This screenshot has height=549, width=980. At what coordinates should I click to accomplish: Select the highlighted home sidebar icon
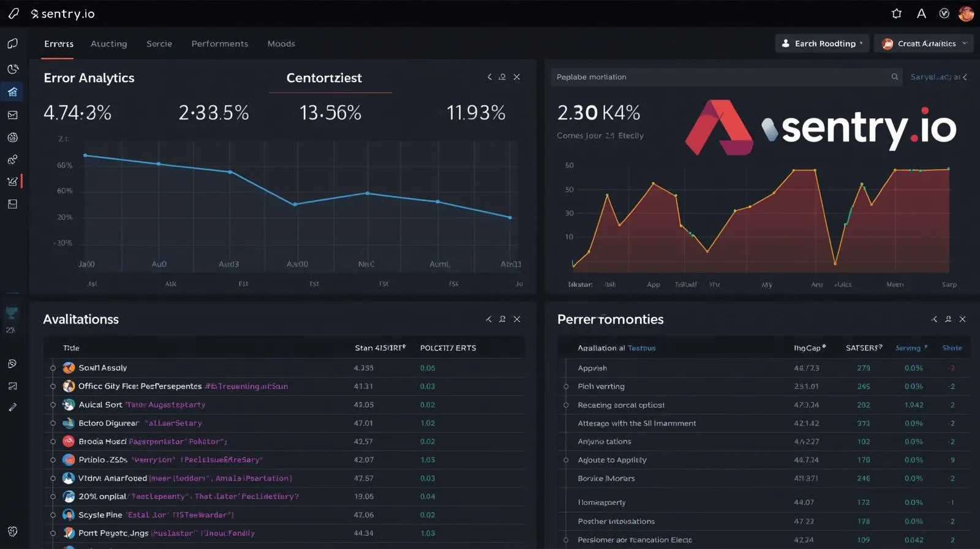[x=12, y=92]
